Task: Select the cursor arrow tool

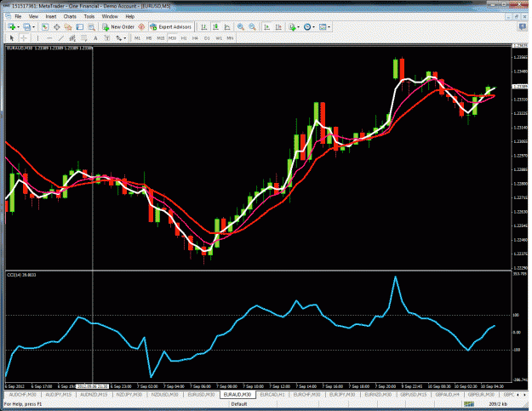Action: [12, 38]
